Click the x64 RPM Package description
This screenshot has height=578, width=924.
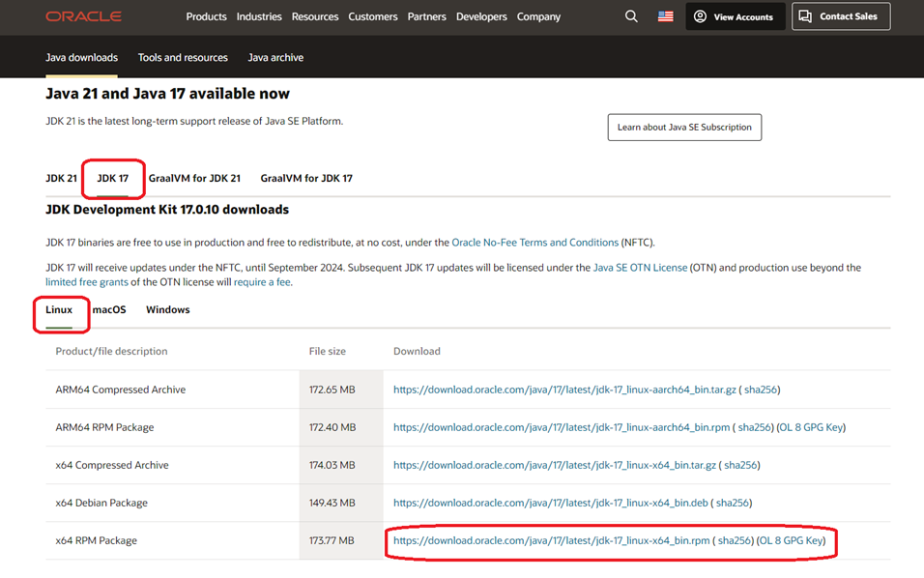point(96,540)
